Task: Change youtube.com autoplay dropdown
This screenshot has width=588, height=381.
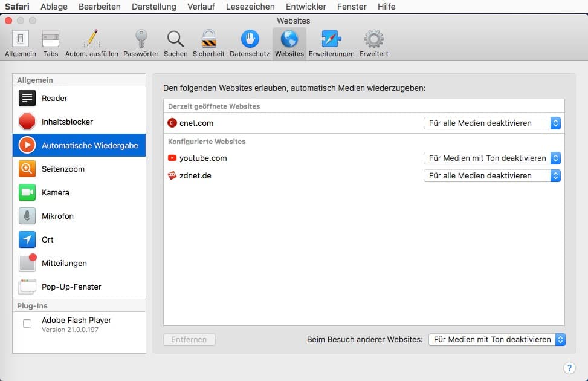Action: coord(492,158)
